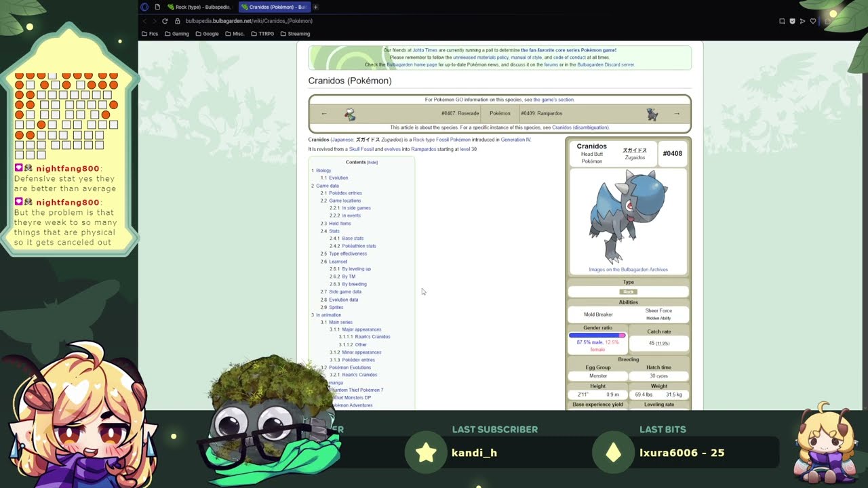Open the Google bookmarks folder
The width and height of the screenshot is (868, 488).
[x=207, y=34]
